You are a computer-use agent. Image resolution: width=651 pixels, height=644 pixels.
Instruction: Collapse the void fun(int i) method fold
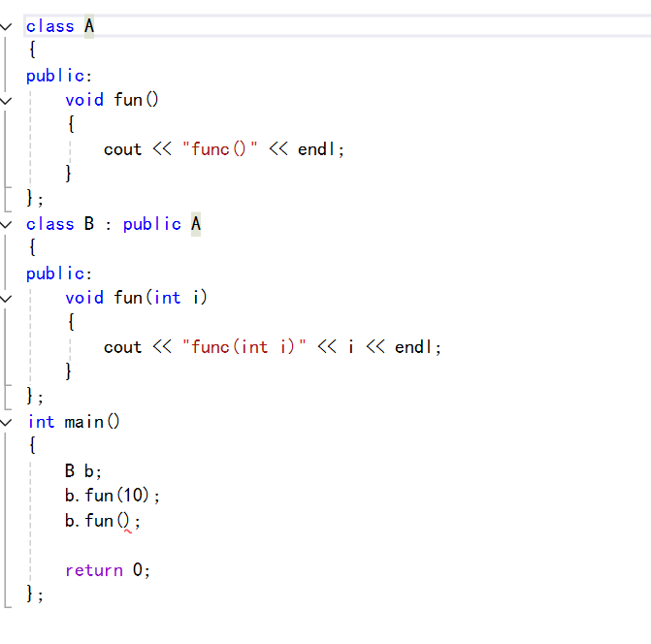pos(6,299)
